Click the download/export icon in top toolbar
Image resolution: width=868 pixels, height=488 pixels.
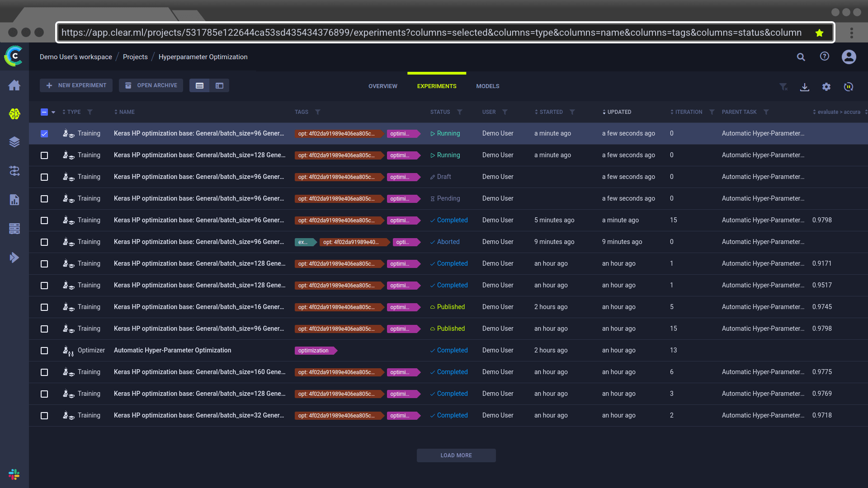pos(804,86)
